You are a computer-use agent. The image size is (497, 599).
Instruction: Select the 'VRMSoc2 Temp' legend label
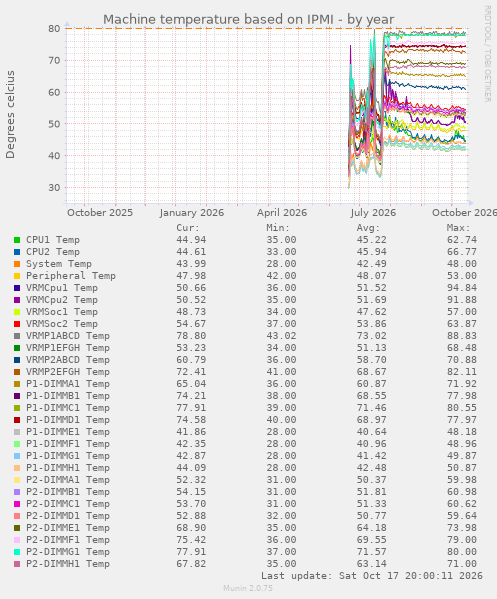[x=62, y=324]
